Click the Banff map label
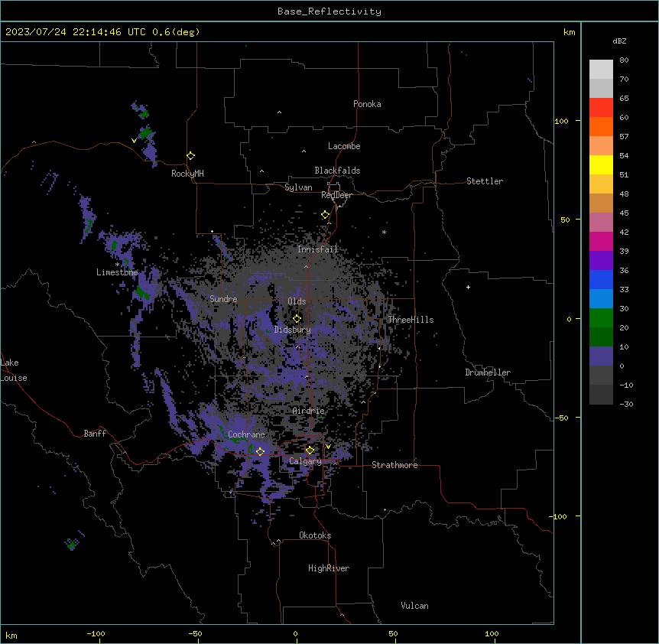The height and width of the screenshot is (644, 659). point(95,434)
